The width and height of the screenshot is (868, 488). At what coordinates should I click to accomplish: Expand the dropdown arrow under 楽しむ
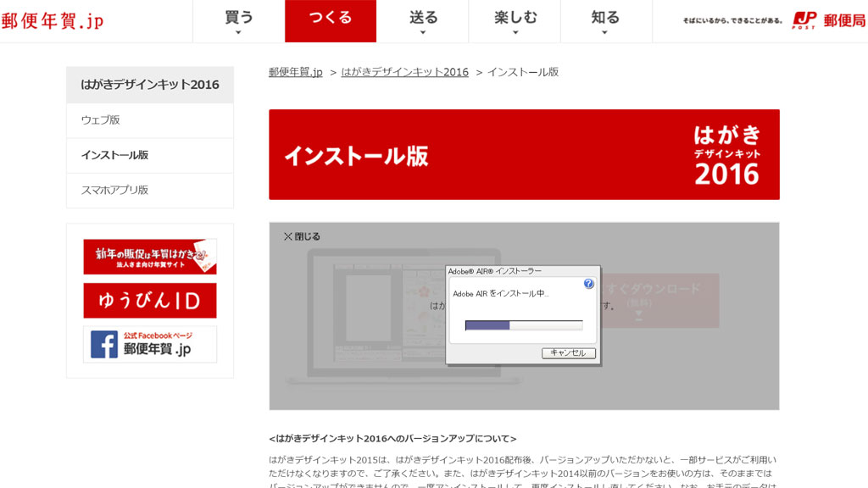pyautogui.click(x=515, y=33)
